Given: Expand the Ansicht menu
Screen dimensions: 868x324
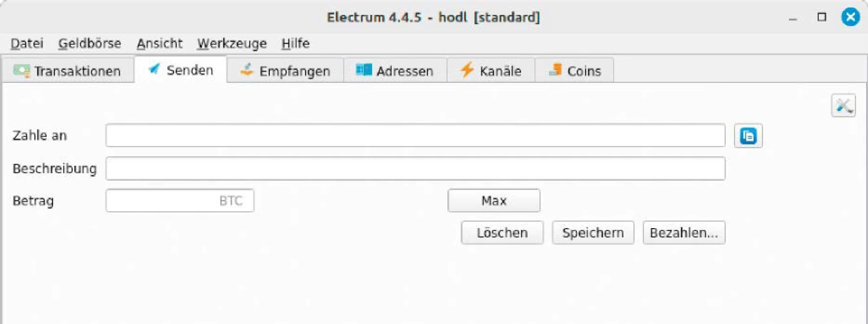Looking at the screenshot, I should (x=159, y=44).
